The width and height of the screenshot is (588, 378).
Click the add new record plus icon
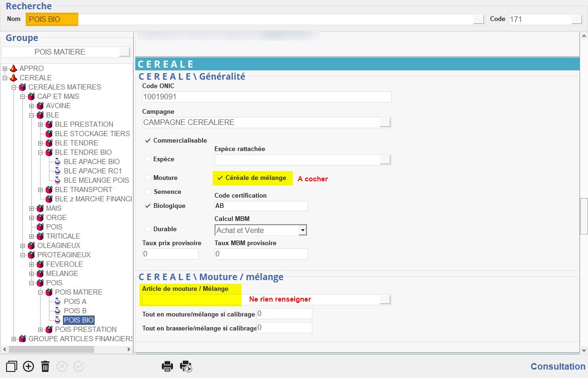click(x=28, y=366)
